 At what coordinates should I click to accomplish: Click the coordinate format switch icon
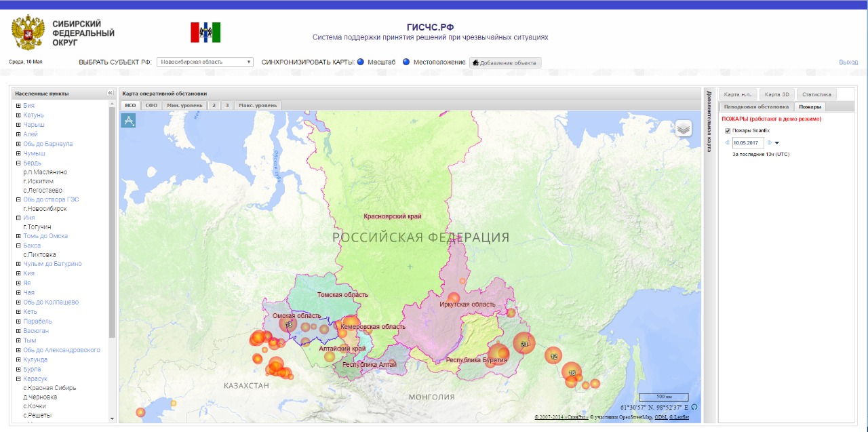coord(694,408)
